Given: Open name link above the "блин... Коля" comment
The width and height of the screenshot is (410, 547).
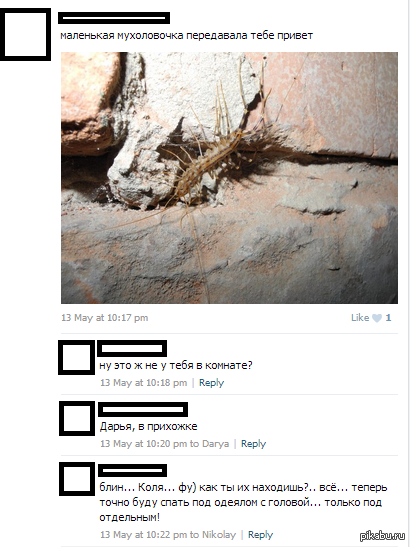Looking at the screenshot, I should point(132,470).
